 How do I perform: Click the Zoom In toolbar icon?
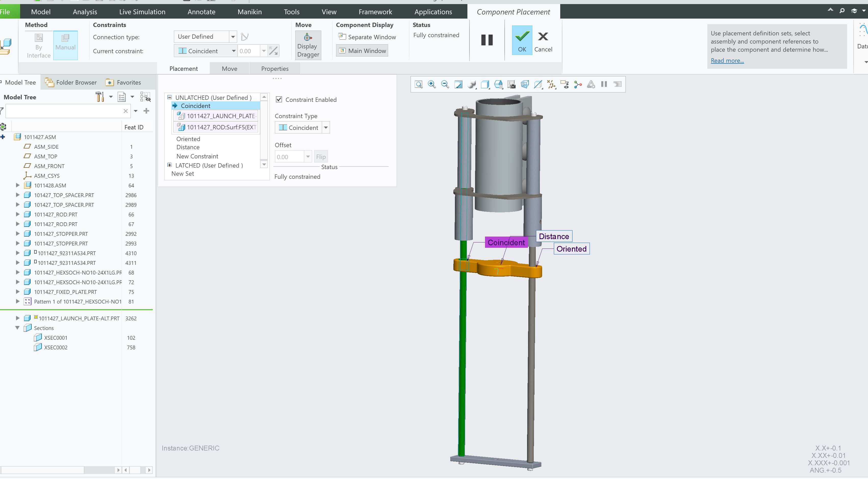coord(432,85)
